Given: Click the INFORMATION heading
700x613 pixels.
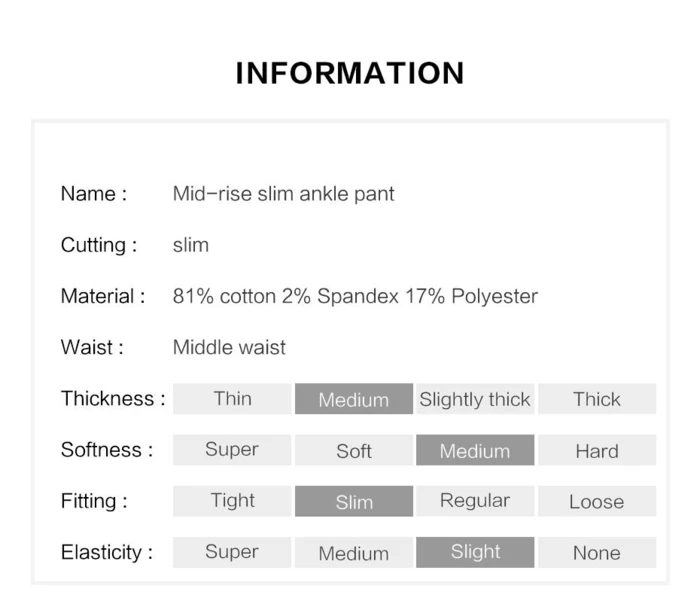Looking at the screenshot, I should pos(350,73).
